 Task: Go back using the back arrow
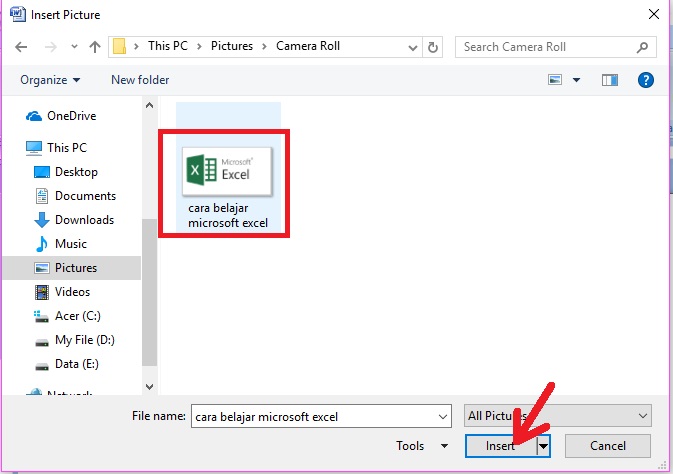point(21,47)
